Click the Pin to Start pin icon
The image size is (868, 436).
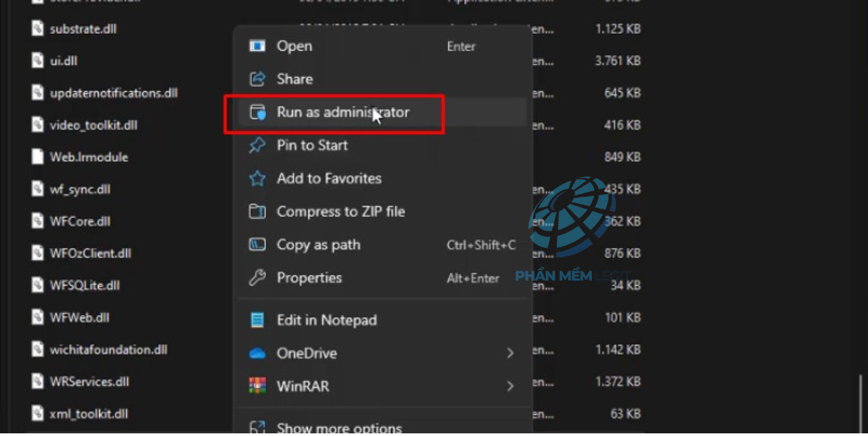tap(257, 145)
